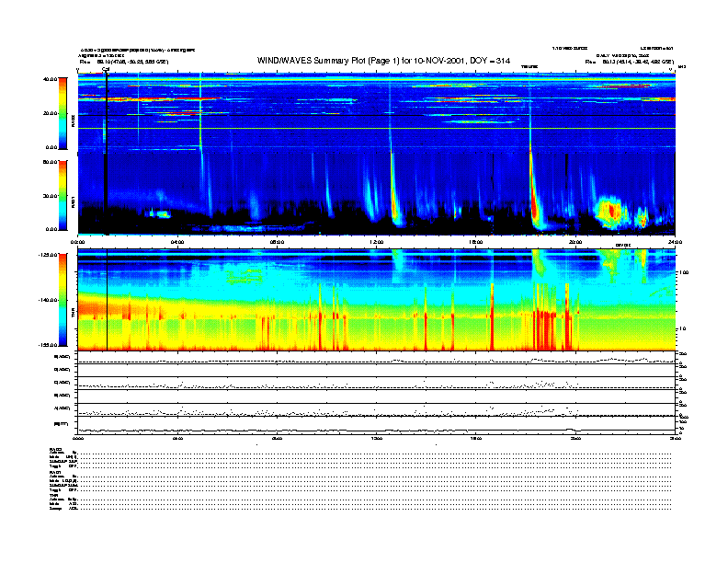Click the 04:00 tick under RAD1 spectrogram
Viewport: 728px width, 563px height.
click(177, 242)
